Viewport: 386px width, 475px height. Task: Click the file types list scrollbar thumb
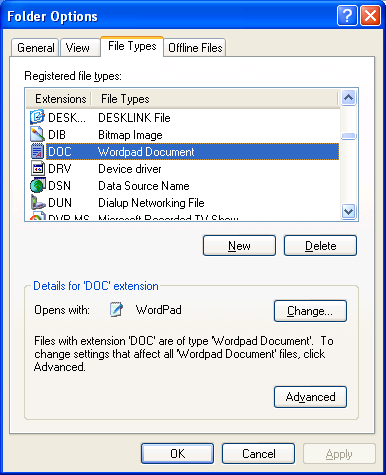(349, 136)
